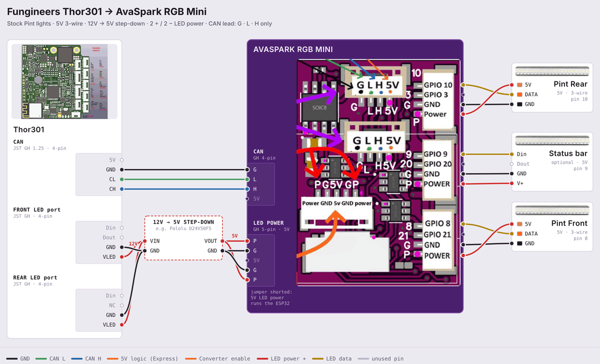This screenshot has height=364, width=600.
Task: Click the Pint Rear DATA orange square
Action: (520, 94)
